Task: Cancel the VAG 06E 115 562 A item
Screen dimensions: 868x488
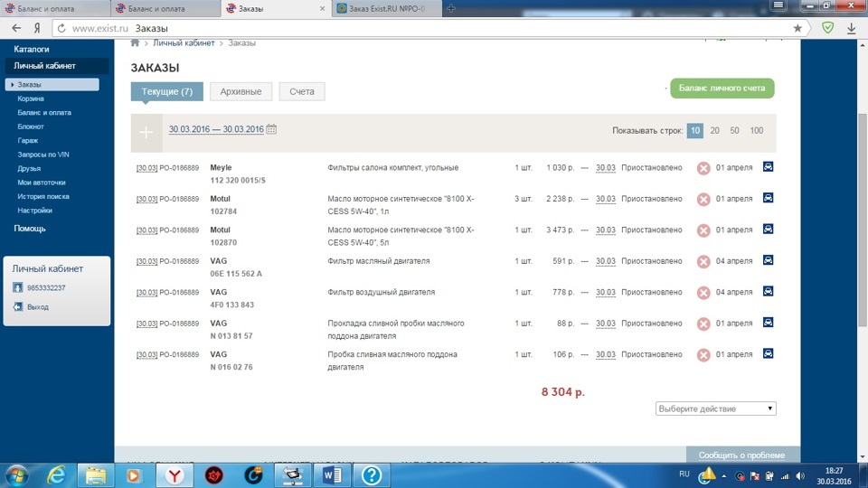Action: [703, 262]
